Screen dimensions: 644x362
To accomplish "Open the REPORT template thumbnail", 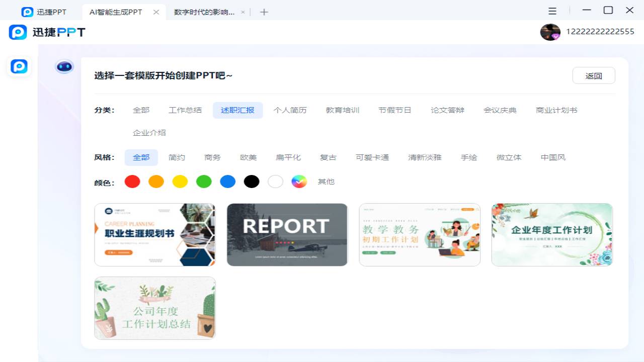I will tap(287, 234).
